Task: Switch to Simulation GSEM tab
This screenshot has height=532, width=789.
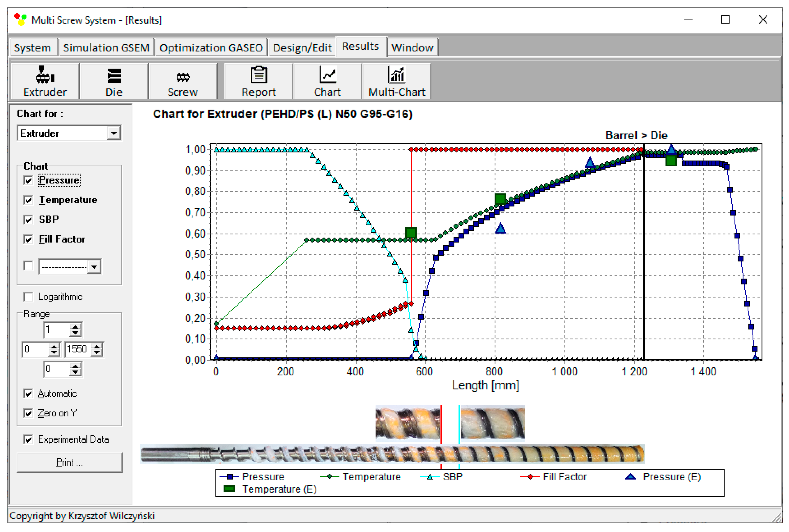Action: [106, 47]
